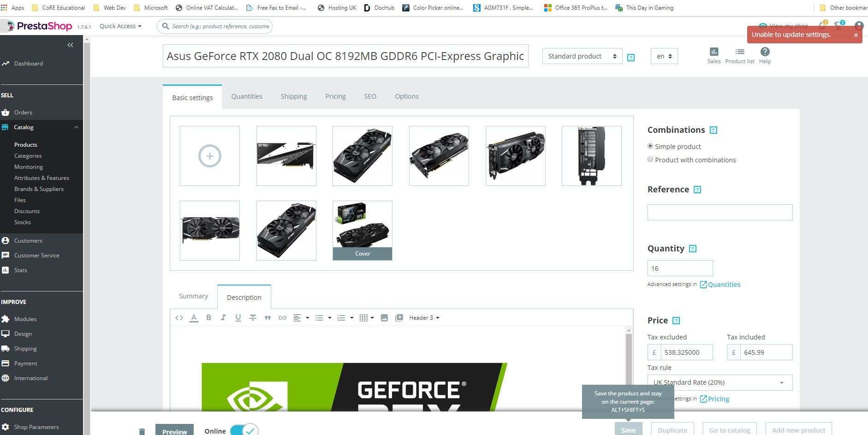Switch to Shipping tab

point(294,96)
